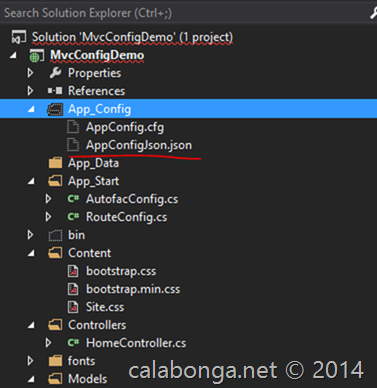Click the Site.css file icon
This screenshot has width=377, height=388.
click(x=73, y=307)
